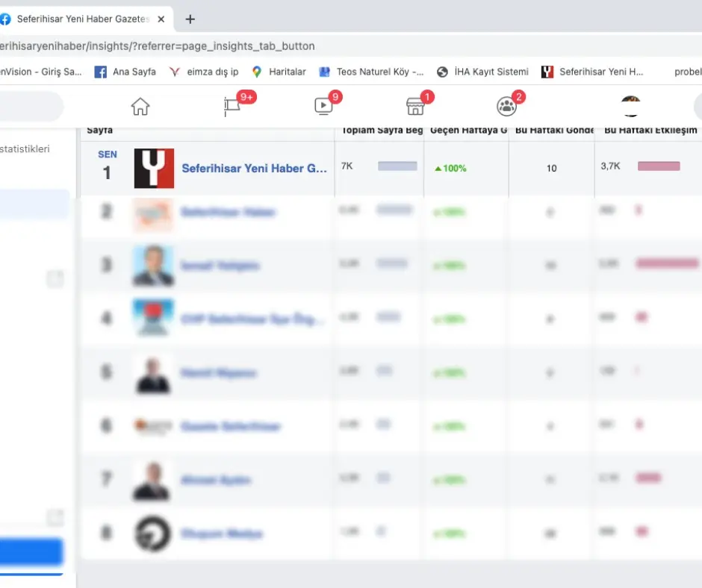Click the rank 4 page thumbnail
Screen dimensions: 702x588
coord(153,318)
